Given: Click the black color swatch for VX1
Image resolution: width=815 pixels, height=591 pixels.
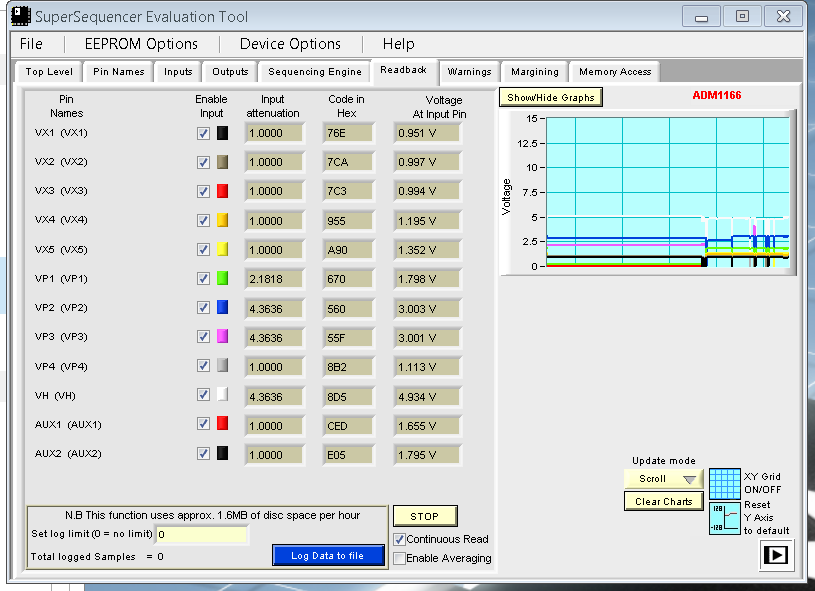Looking at the screenshot, I should coord(222,133).
